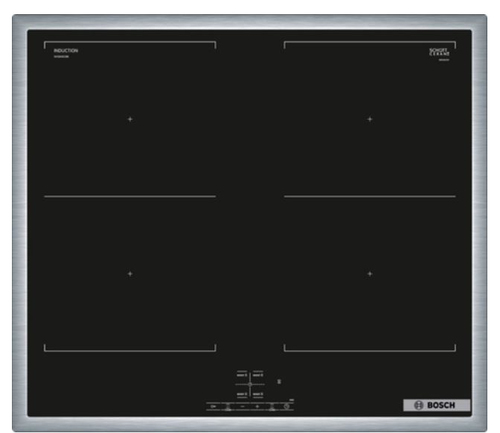Click the INDUCTION label text
This screenshot has height=433, width=500.
[x=66, y=51]
